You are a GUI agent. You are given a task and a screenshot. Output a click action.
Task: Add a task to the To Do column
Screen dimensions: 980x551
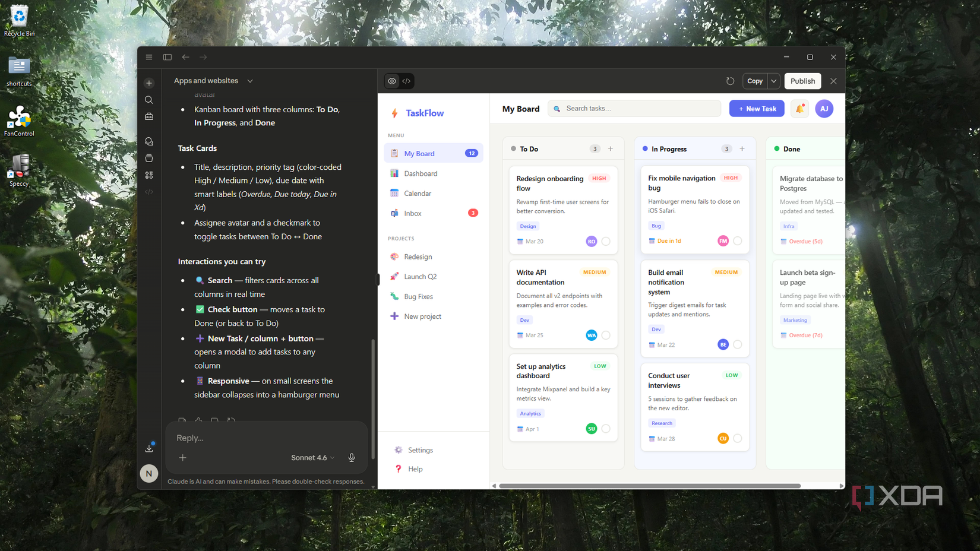point(611,149)
